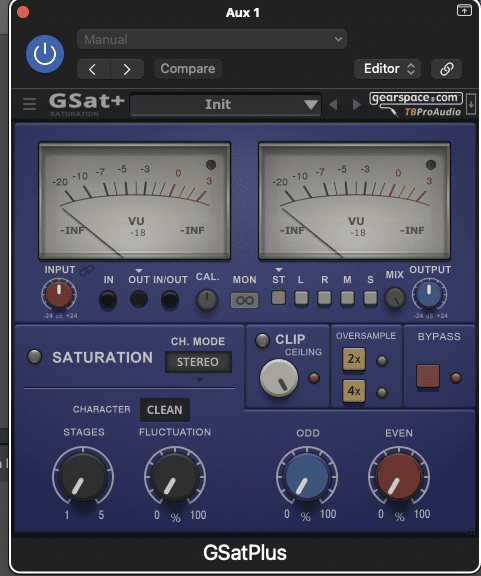
Task: Toggle the SATURATION enable LED button
Action: click(35, 357)
